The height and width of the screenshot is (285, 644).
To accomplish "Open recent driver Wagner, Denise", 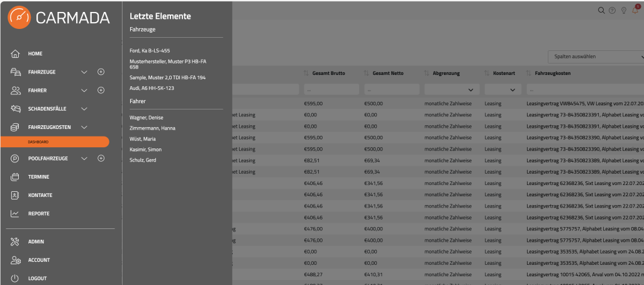I will coord(146,118).
